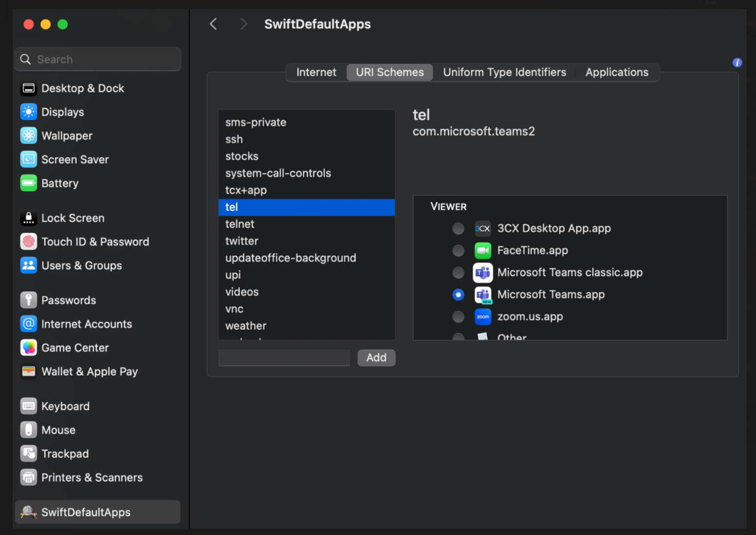Select the telnet scheme
This screenshot has width=756, height=535.
[x=307, y=224]
